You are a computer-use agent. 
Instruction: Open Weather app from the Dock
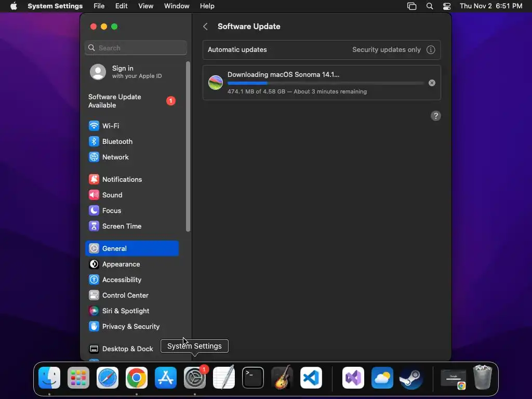pos(382,378)
